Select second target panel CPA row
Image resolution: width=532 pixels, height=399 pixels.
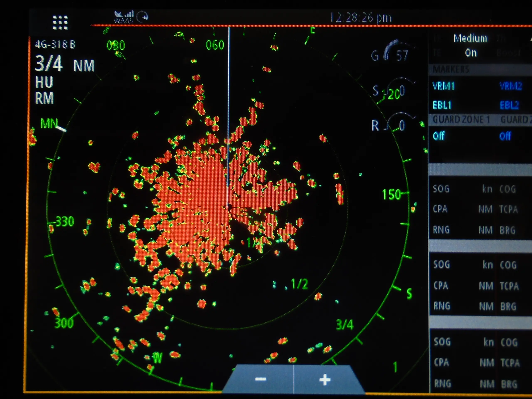pos(463,286)
